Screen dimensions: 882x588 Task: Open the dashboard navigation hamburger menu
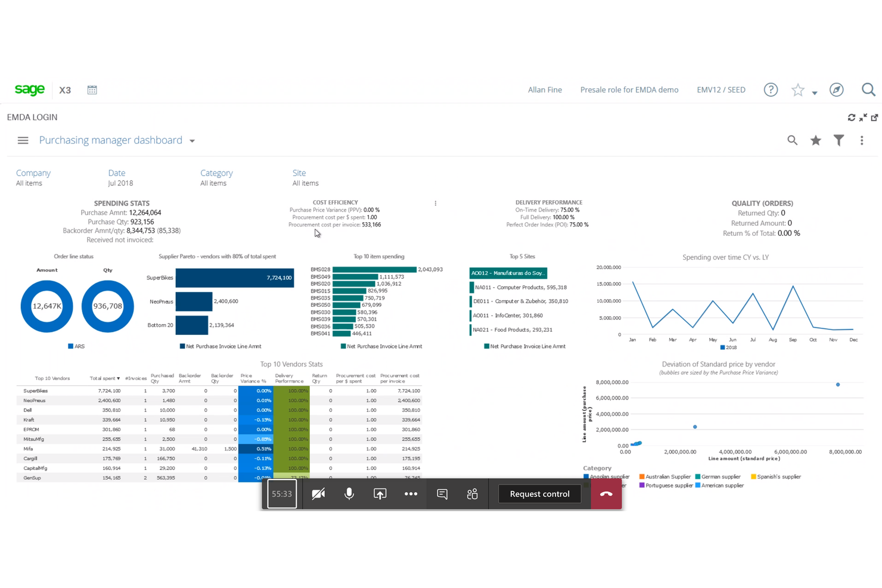pyautogui.click(x=23, y=140)
